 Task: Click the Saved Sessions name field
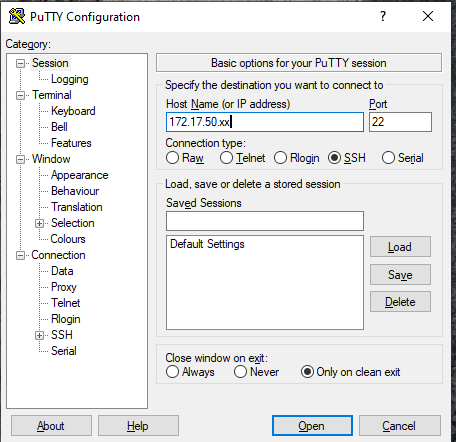point(265,221)
